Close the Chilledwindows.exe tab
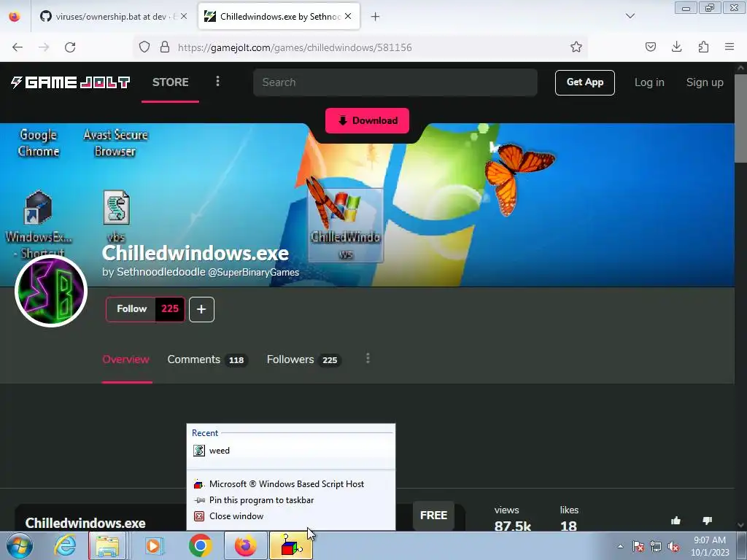 coord(348,16)
